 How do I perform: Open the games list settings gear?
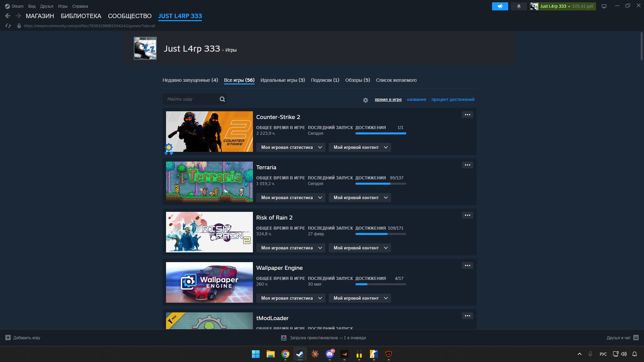click(366, 100)
